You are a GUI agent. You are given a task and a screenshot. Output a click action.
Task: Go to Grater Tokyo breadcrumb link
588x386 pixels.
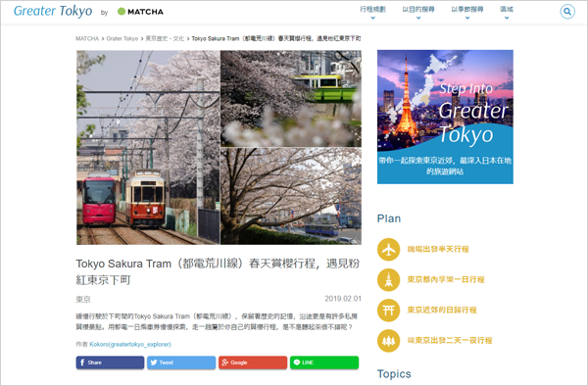(x=122, y=38)
